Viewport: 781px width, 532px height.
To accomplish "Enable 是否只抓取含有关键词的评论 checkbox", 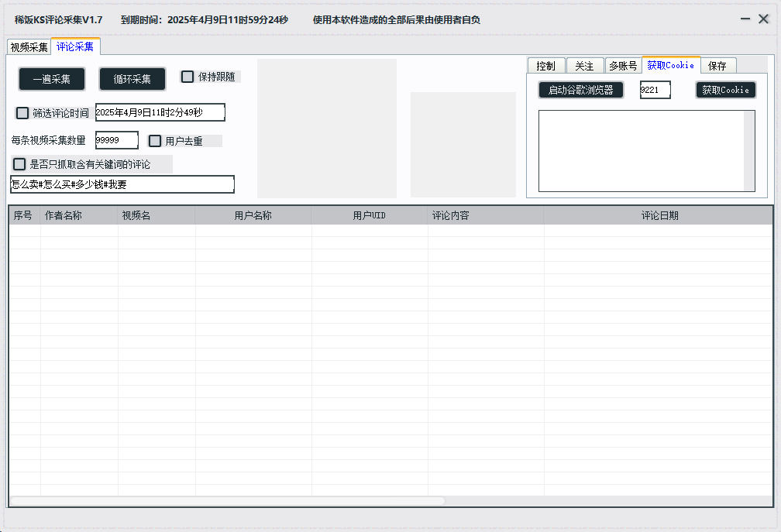I will (x=19, y=164).
